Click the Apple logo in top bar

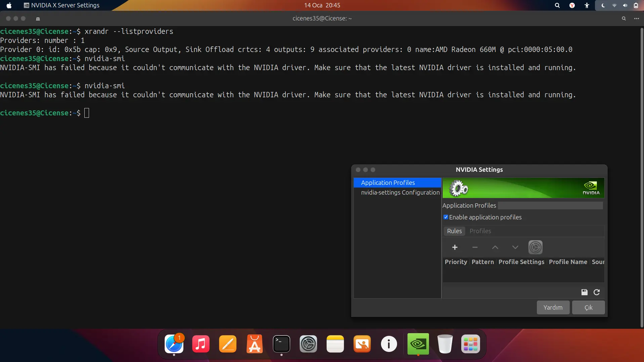tap(9, 5)
